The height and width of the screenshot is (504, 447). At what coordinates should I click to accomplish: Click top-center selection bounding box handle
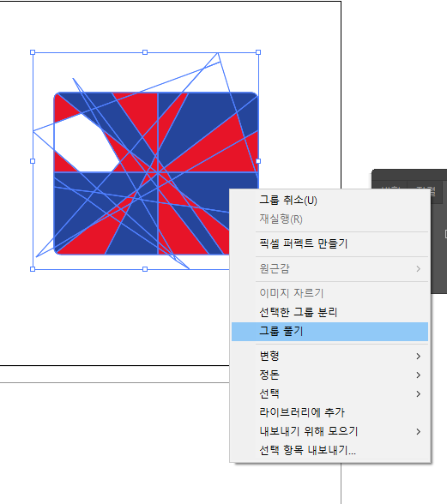(145, 52)
